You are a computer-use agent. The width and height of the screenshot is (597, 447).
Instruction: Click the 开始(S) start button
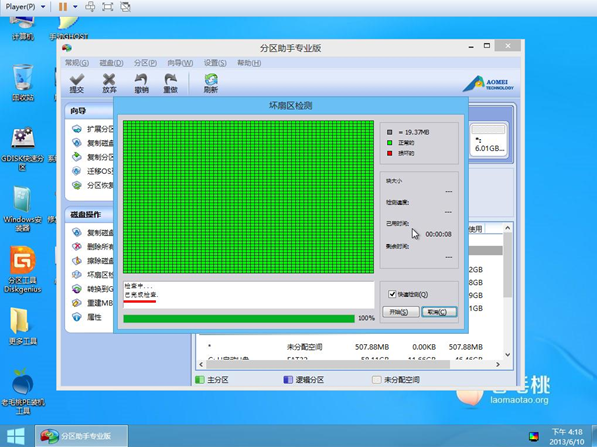point(401,312)
